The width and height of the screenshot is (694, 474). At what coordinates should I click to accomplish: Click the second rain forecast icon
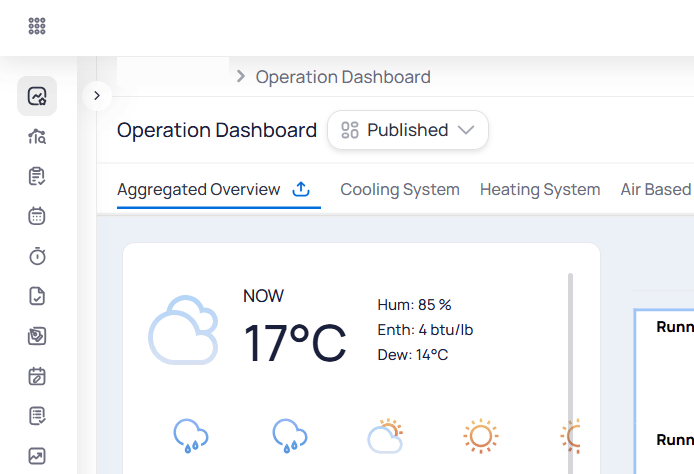(x=290, y=436)
